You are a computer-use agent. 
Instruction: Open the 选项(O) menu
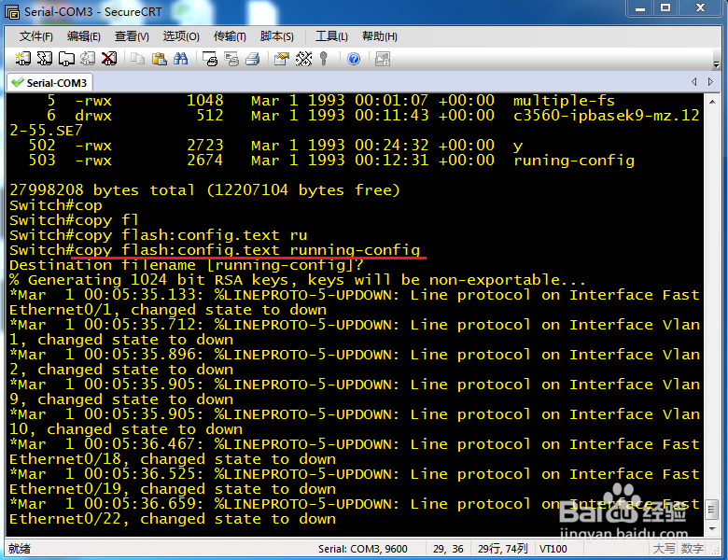click(x=181, y=36)
